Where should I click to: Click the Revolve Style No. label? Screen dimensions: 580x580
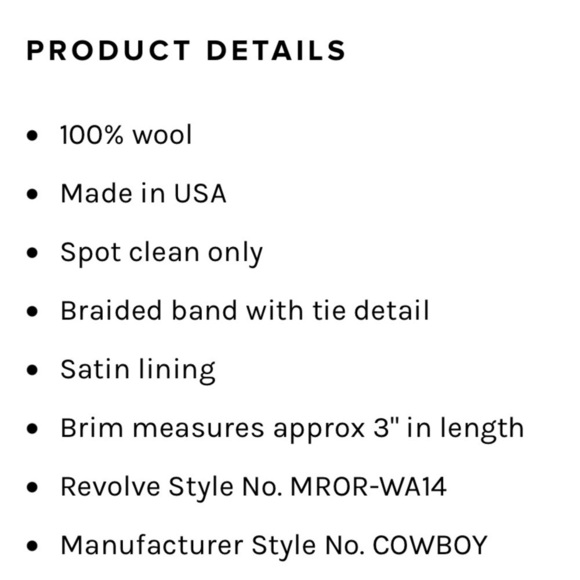pyautogui.click(x=171, y=487)
